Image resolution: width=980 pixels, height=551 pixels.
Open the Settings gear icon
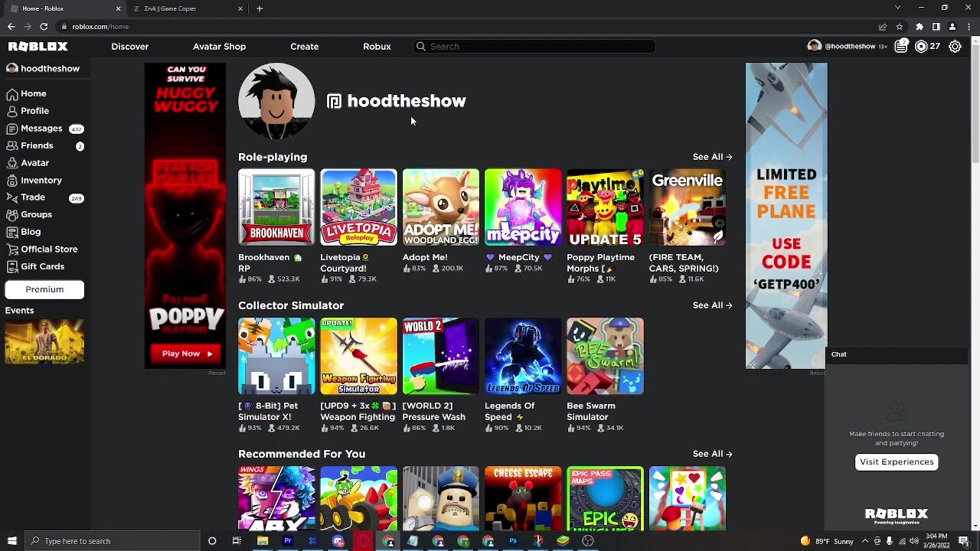[x=955, y=47]
